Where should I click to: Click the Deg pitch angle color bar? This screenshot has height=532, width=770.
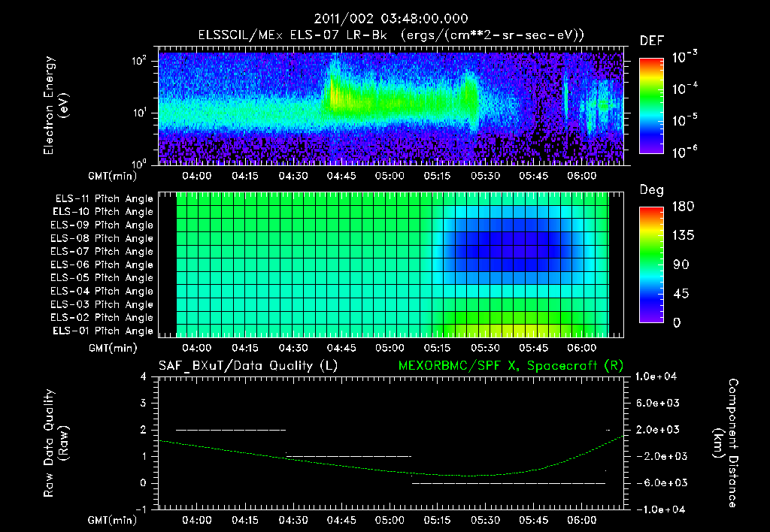click(651, 265)
